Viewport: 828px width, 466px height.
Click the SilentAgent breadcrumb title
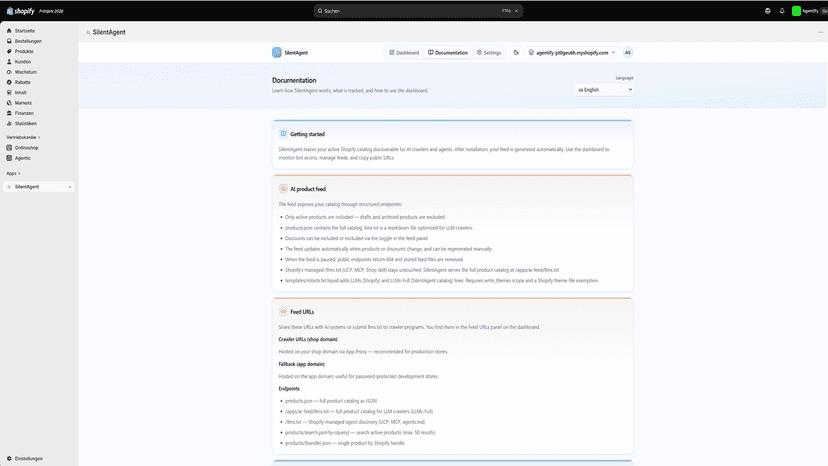[x=109, y=32]
